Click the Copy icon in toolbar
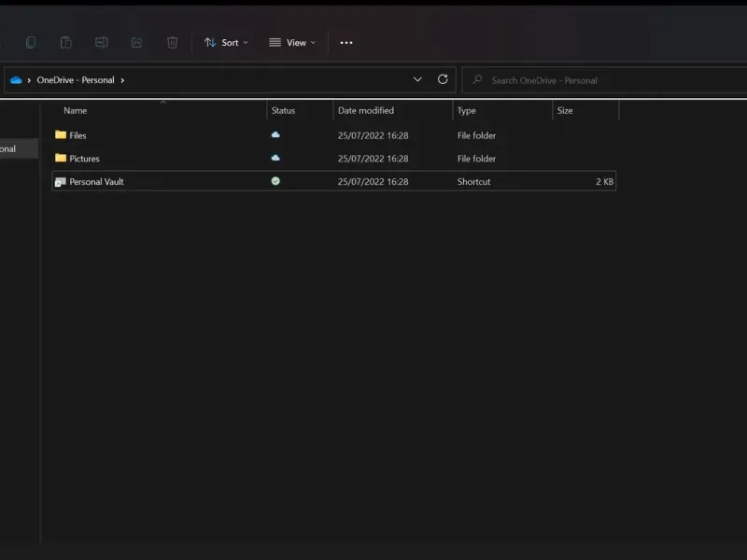747x560 pixels. point(31,42)
